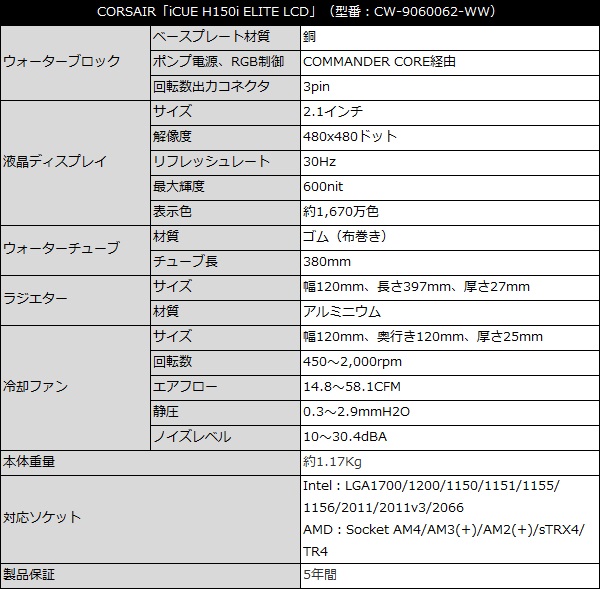
Task: Select the 450～2,000rpm value
Action: tap(352, 361)
